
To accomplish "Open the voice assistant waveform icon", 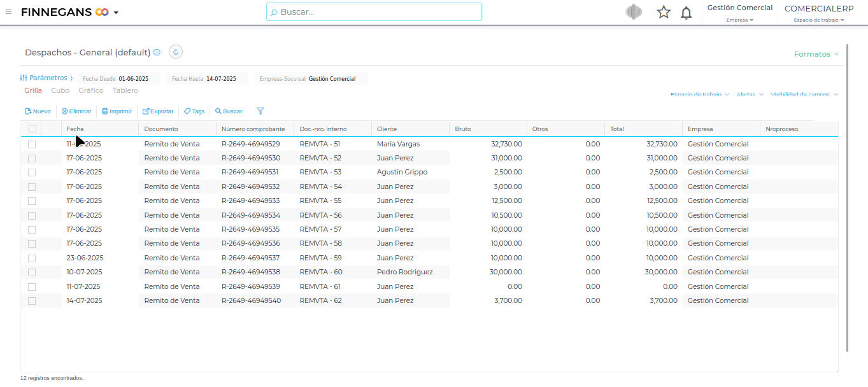I will click(634, 12).
